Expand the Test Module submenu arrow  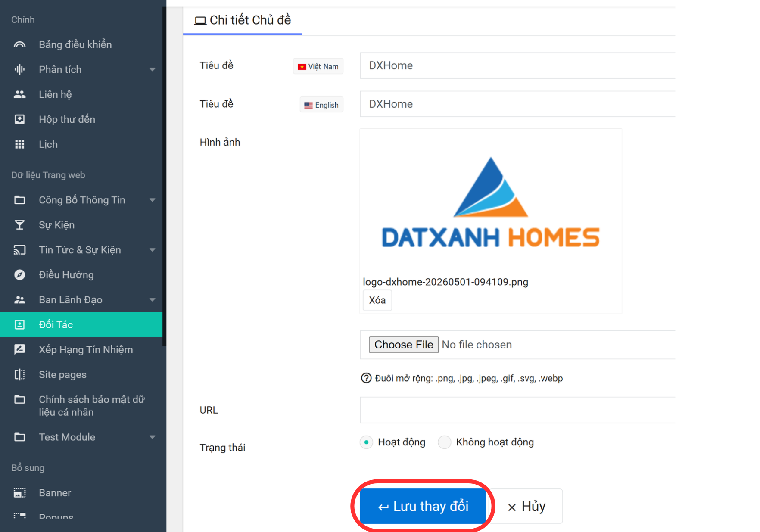152,437
